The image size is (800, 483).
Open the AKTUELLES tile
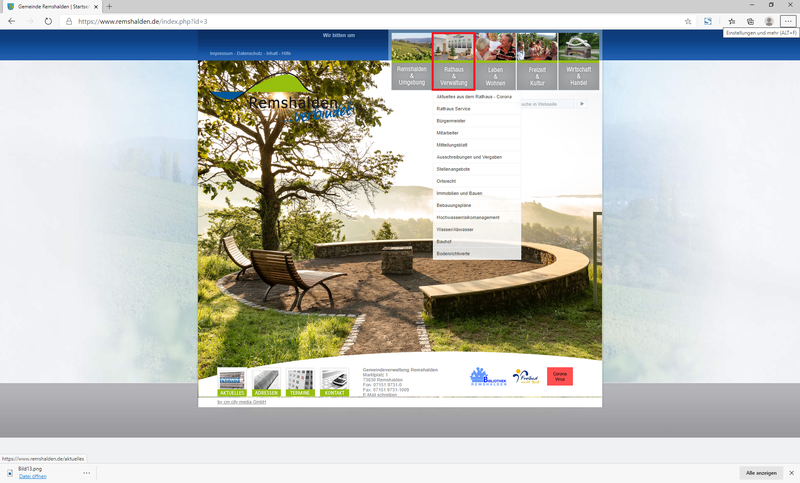[x=232, y=383]
